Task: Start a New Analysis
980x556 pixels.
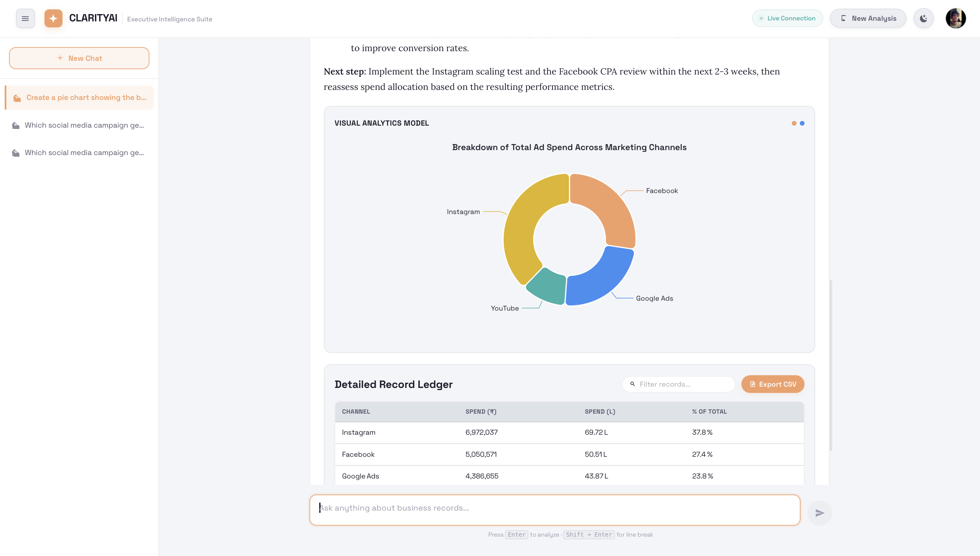Action: (x=868, y=18)
